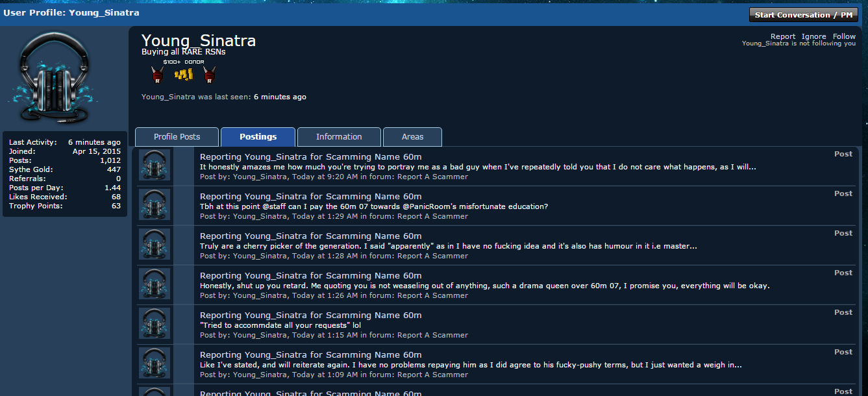Follow Young_Sinatra using the Follow link
Screen dimensions: 868x396
[x=845, y=36]
